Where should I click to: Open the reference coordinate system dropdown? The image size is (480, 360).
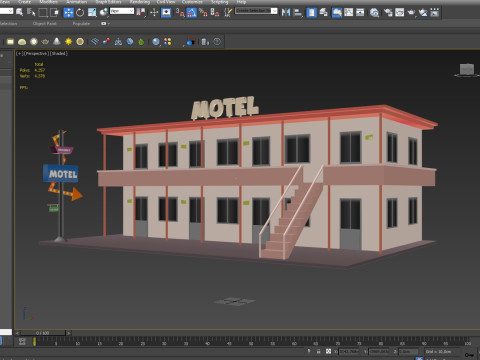(x=122, y=11)
